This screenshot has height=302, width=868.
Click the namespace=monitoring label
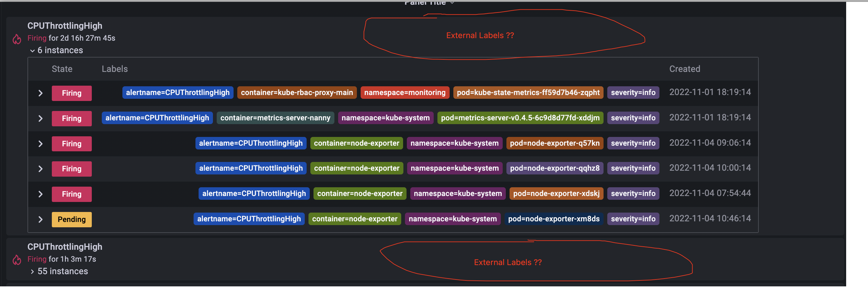click(x=404, y=93)
